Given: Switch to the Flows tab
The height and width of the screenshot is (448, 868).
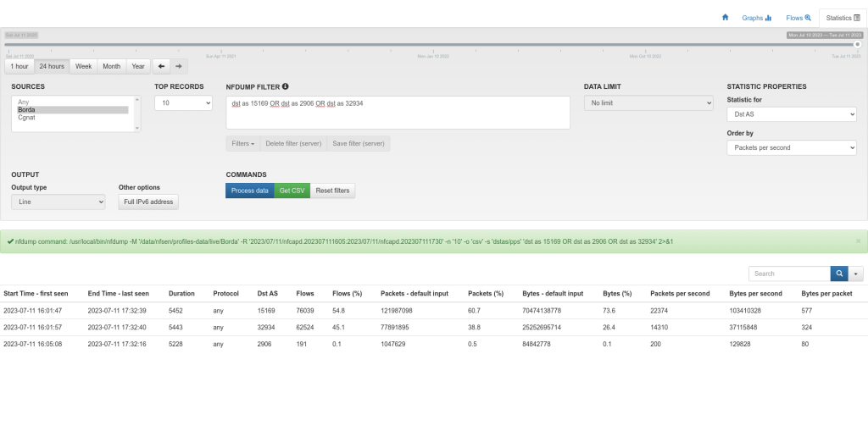Looking at the screenshot, I should pos(798,17).
